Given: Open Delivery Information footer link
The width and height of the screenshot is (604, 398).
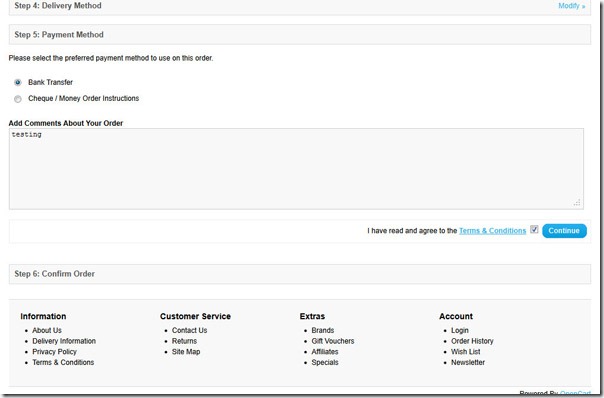Looking at the screenshot, I should coord(64,341).
